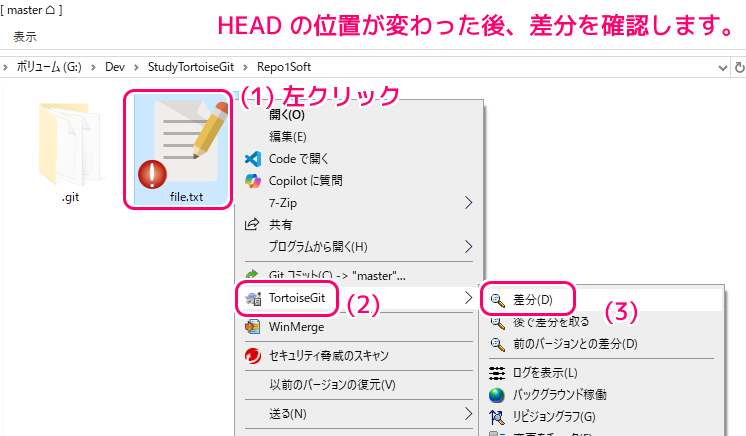Click magnifier icon for 前のバージョンとの差分

click(497, 344)
